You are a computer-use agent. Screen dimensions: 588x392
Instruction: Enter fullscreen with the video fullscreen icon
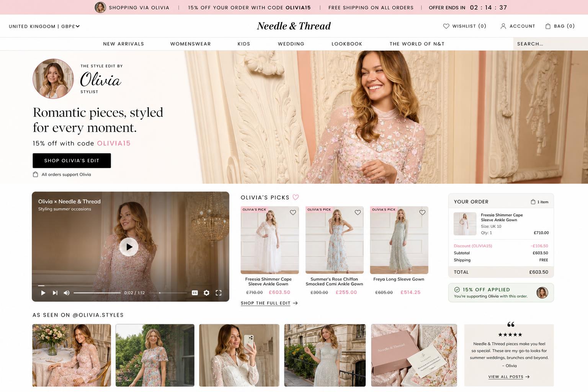click(x=219, y=293)
